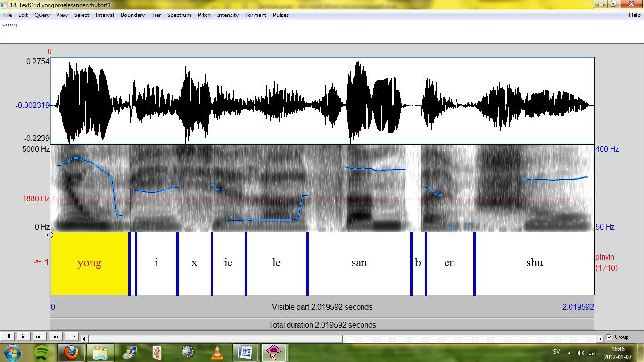Show hidden tray icons arrow

click(x=570, y=353)
